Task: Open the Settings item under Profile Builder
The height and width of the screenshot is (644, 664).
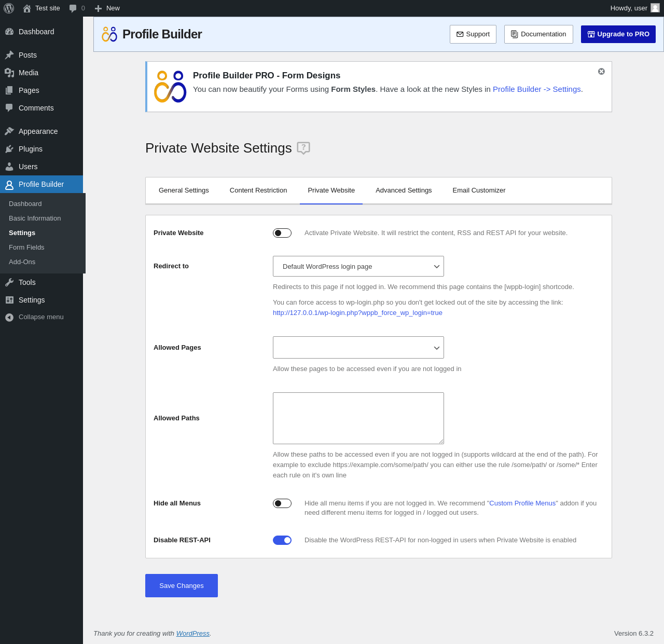Action: point(22,233)
